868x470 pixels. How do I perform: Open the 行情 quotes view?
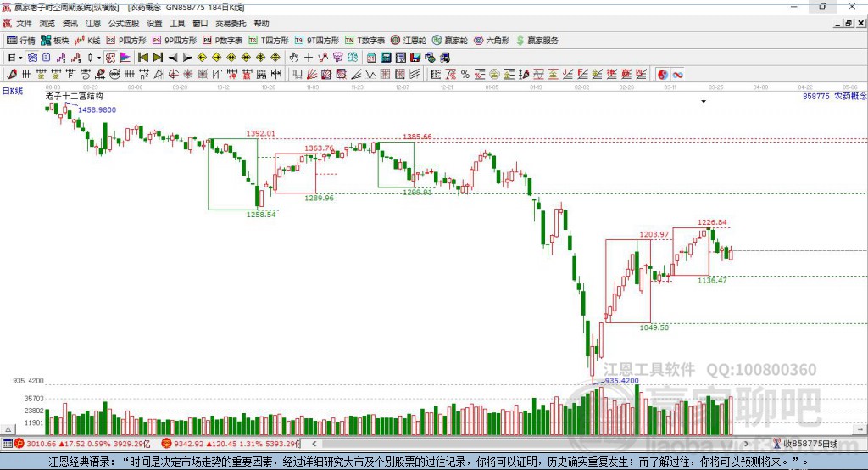[x=20, y=41]
